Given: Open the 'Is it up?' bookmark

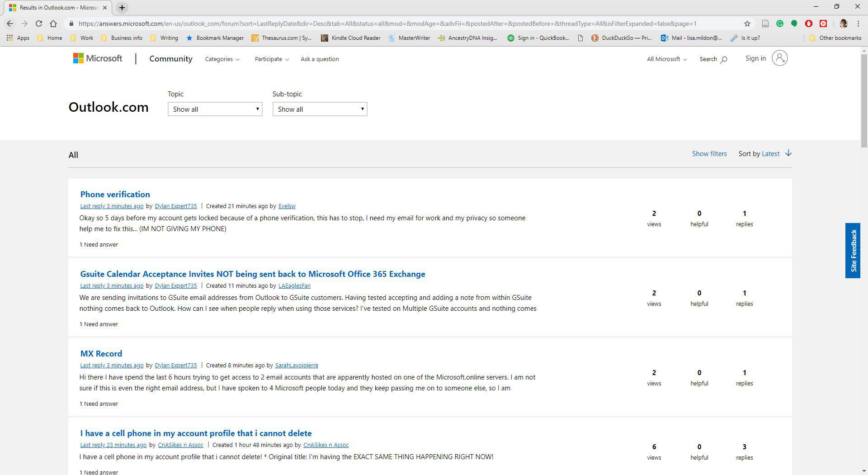Looking at the screenshot, I should [745, 38].
